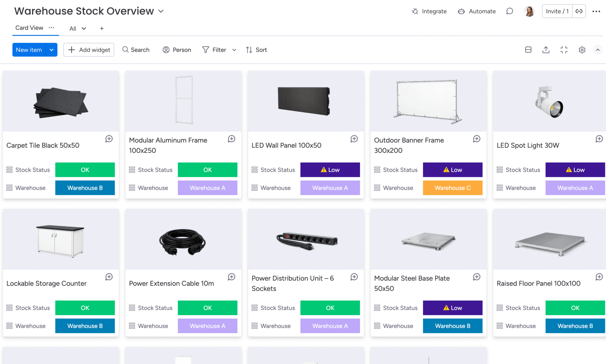Expand the Warehouse Stock Overview title dropdown
Screen dimensions: 606x364
(x=161, y=11)
